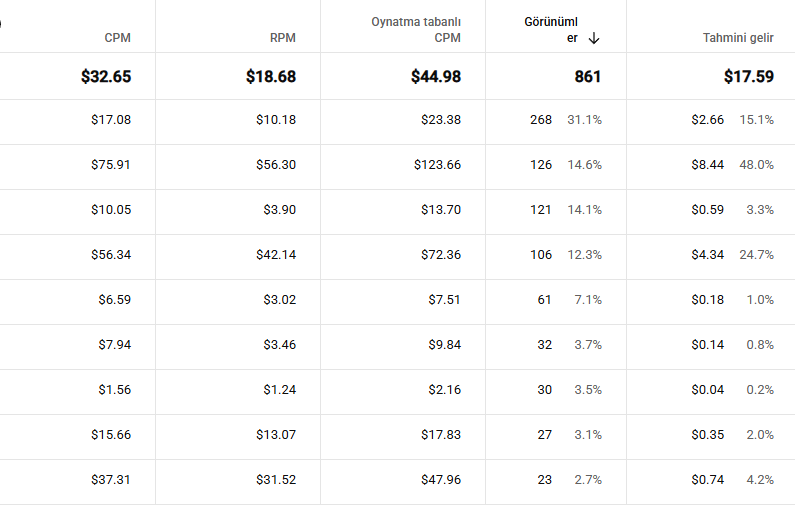Select the $13.07 RPM value

tap(276, 435)
